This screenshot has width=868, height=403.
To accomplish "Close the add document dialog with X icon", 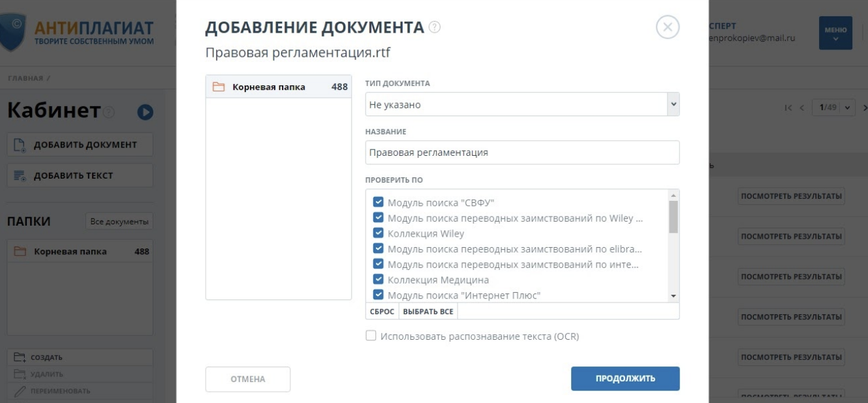I will [x=667, y=27].
